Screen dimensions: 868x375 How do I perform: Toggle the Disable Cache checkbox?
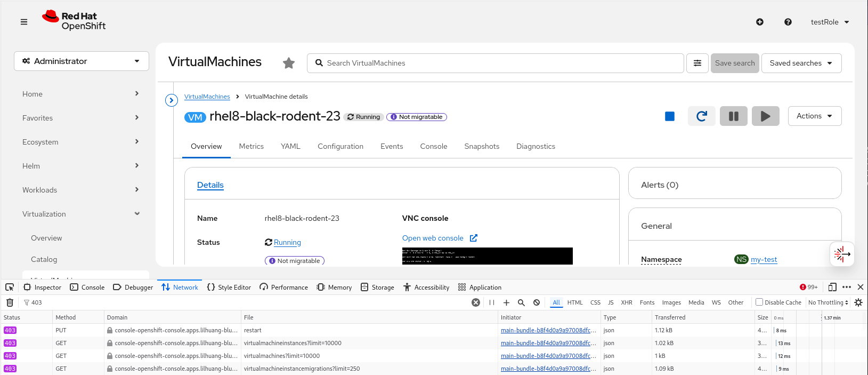(759, 302)
